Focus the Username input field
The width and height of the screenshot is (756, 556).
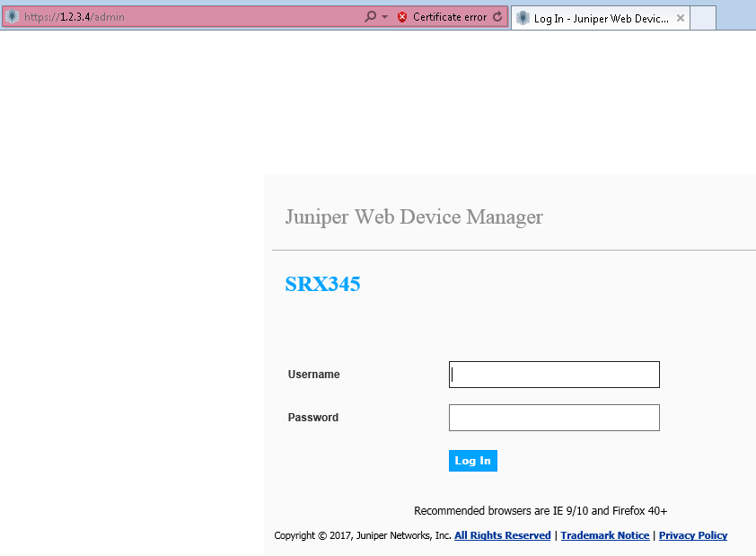[554, 375]
